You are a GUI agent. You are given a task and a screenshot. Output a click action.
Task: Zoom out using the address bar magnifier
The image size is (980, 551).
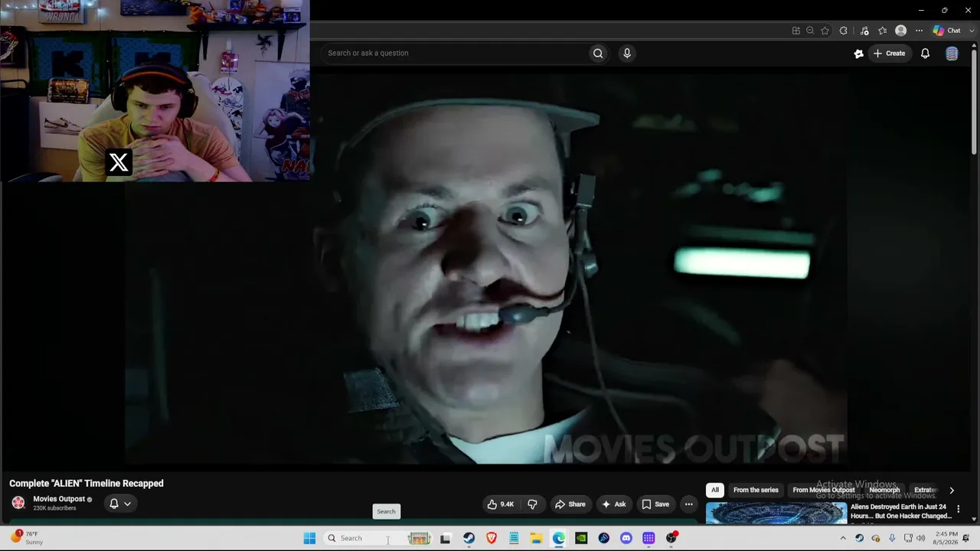click(810, 31)
